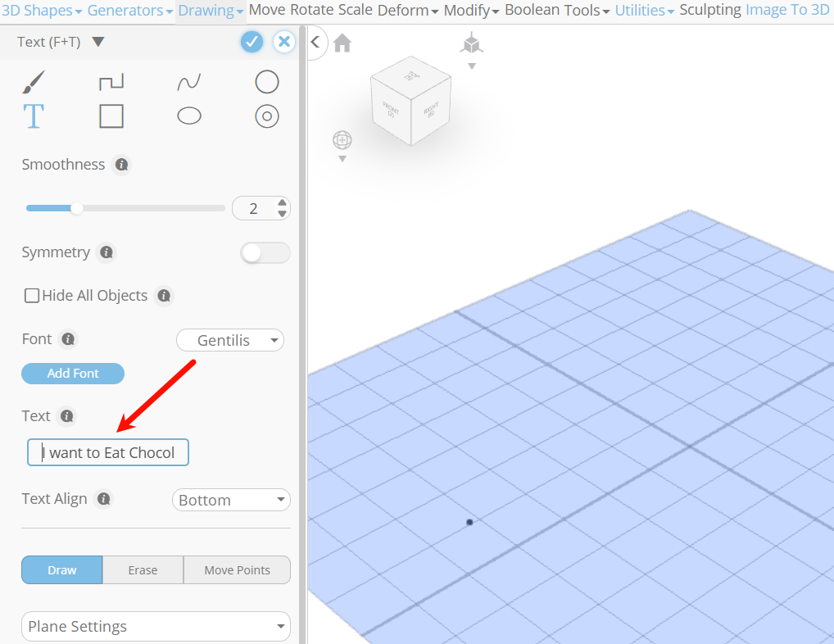Click the Move tool in menu bar
The width and height of the screenshot is (834, 644).
pyautogui.click(x=267, y=10)
